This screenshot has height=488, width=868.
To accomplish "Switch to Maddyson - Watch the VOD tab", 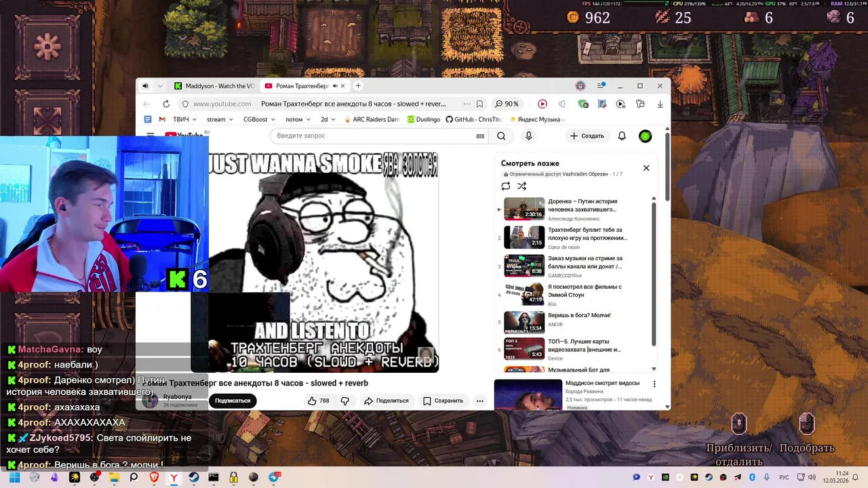I will coord(214,86).
